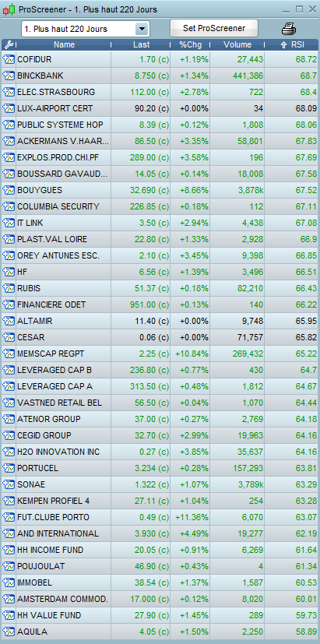Click FUT.CLUBE PORTO change +11.36%

tap(192, 517)
